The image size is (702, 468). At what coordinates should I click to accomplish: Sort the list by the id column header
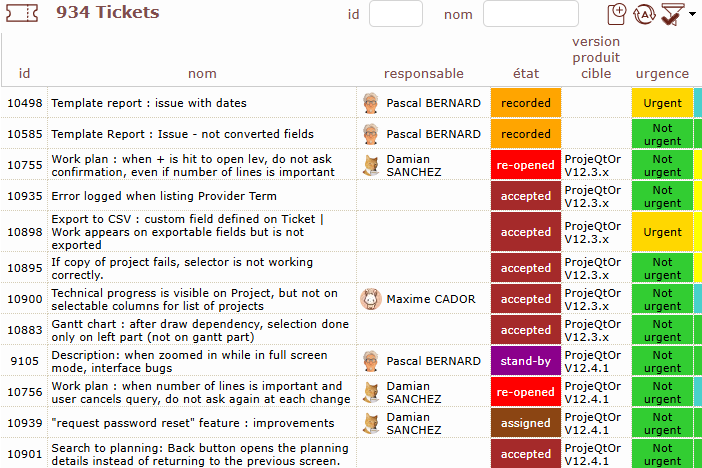tap(24, 73)
